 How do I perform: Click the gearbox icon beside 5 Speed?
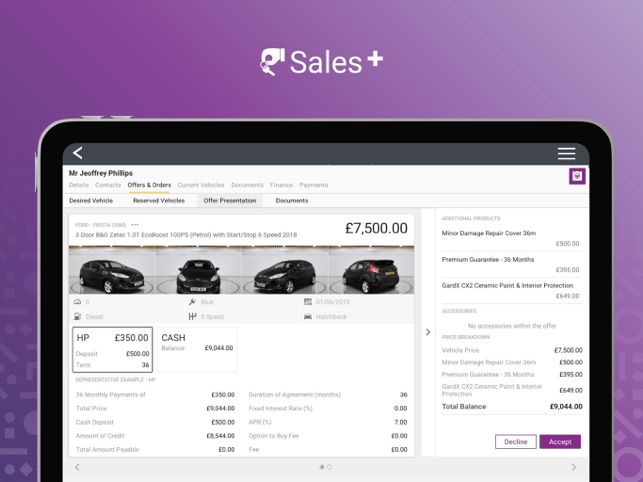[x=192, y=317]
